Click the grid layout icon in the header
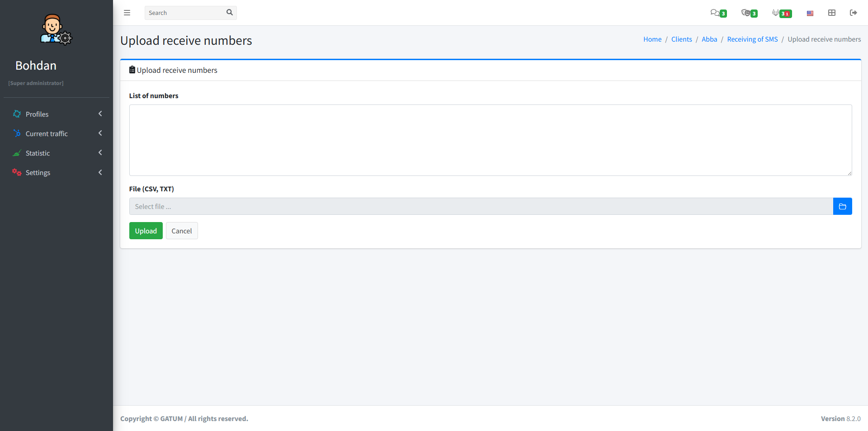868x431 pixels. (832, 13)
